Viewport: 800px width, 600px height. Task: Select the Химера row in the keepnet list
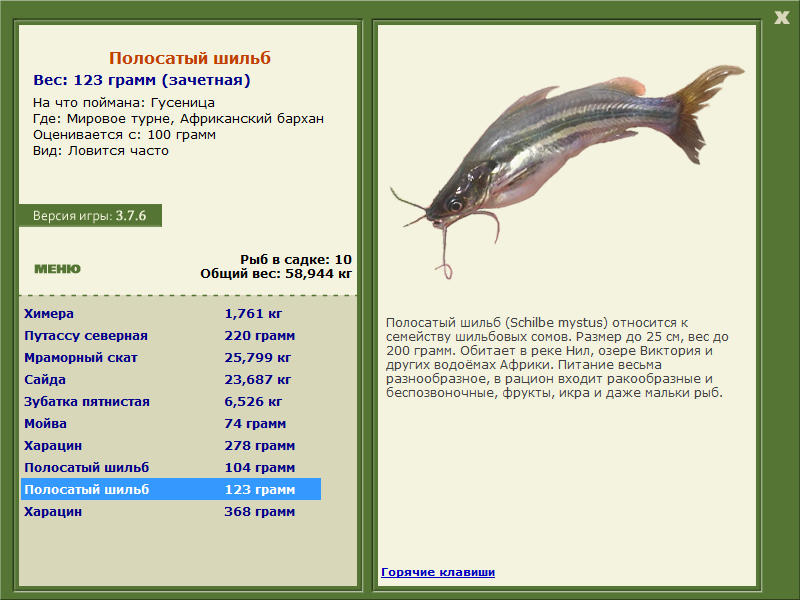coord(171,314)
